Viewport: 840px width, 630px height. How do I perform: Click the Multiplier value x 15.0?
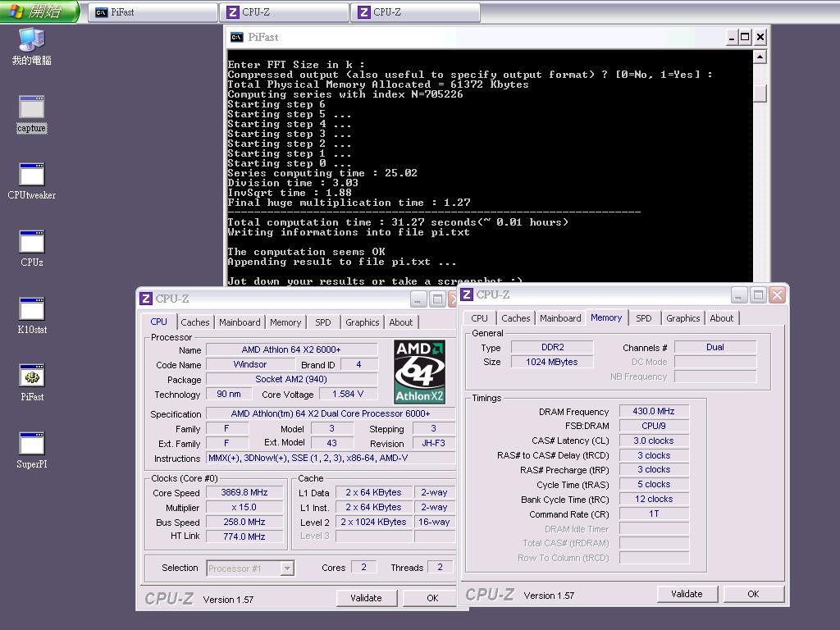click(x=244, y=507)
